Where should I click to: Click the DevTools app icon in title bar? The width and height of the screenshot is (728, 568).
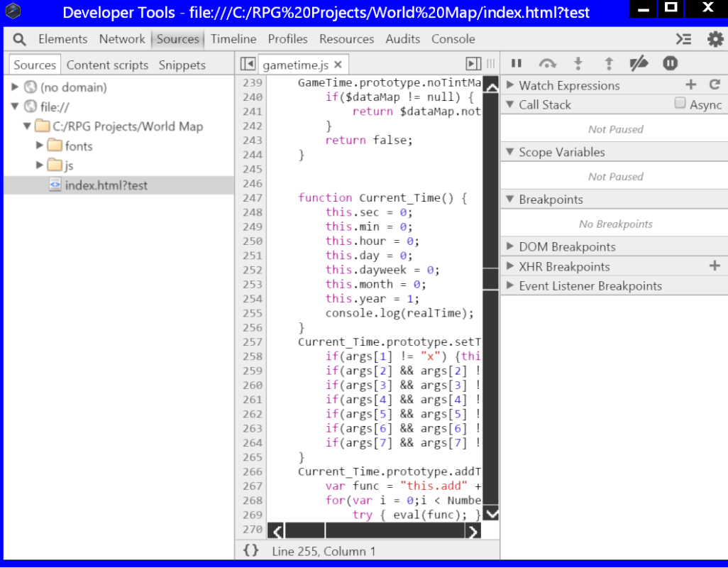(13, 11)
